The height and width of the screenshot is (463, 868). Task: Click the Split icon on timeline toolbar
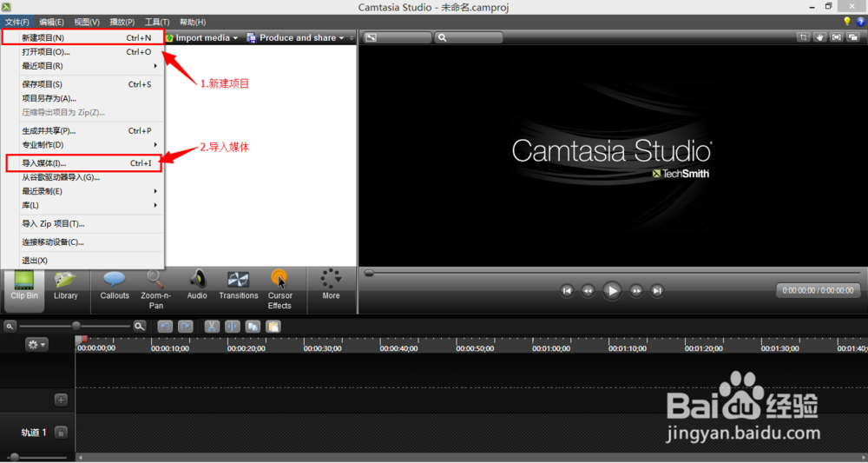coord(232,327)
